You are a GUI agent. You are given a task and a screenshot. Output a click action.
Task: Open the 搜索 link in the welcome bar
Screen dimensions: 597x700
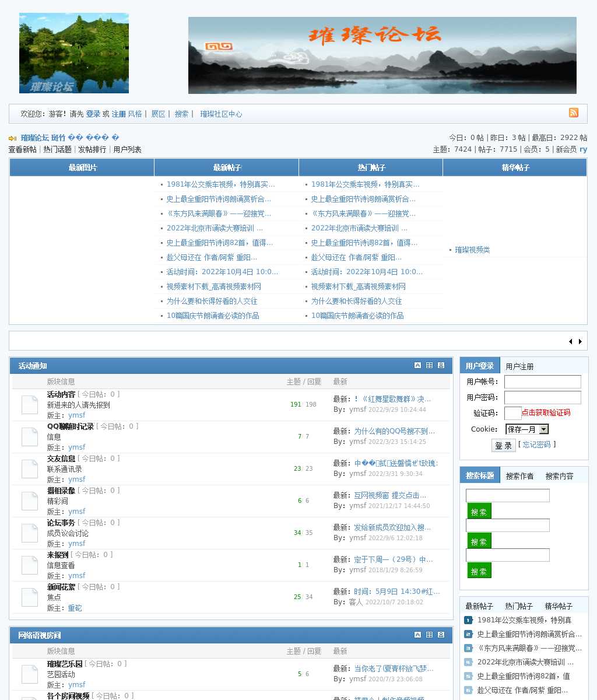point(181,114)
